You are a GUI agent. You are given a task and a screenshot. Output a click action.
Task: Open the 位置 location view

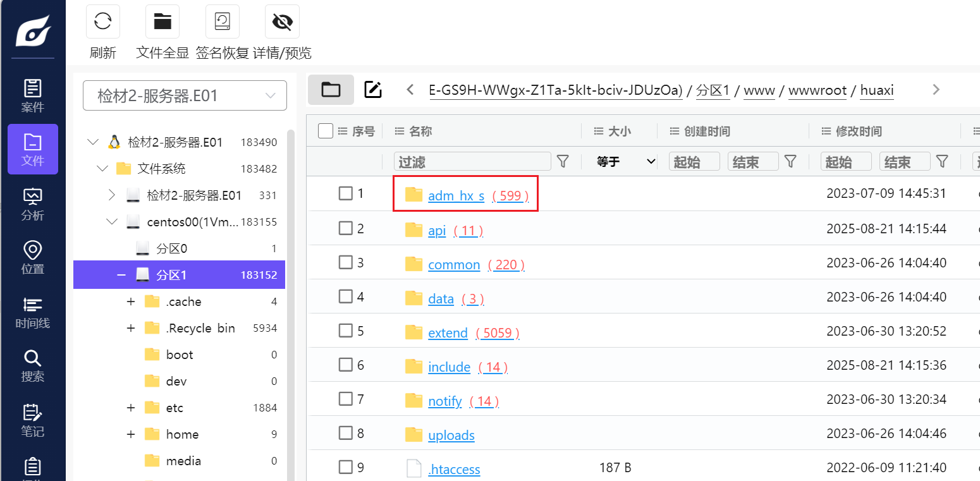32,257
